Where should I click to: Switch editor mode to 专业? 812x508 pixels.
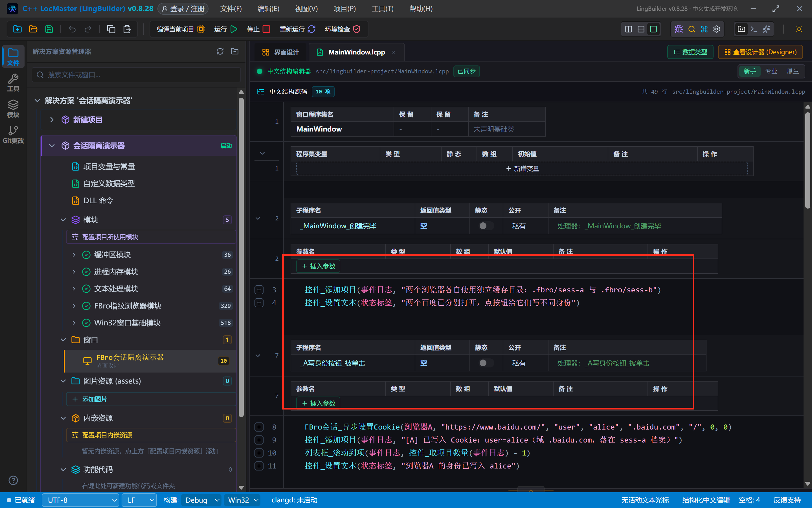[771, 71]
